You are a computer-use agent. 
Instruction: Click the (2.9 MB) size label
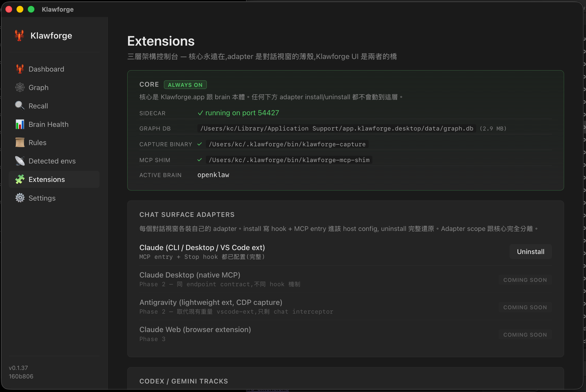[x=493, y=129]
